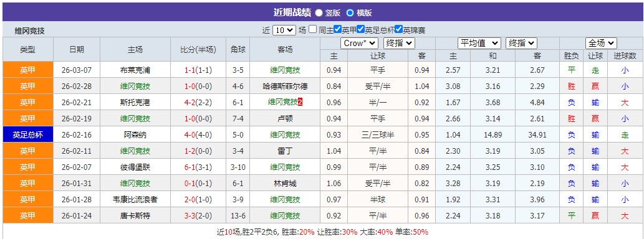Click the 比分(半场) column header
The image size is (644, 239).
pyautogui.click(x=198, y=50)
